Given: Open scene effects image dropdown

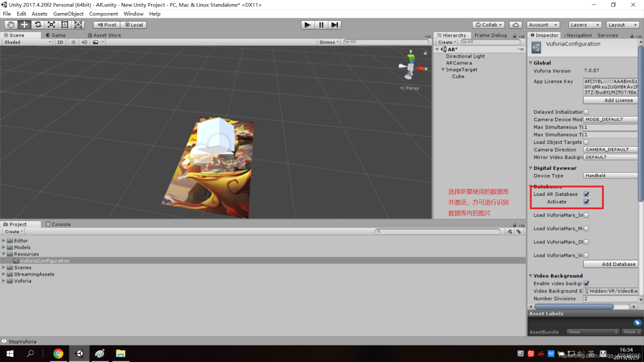Looking at the screenshot, I should pos(98,42).
